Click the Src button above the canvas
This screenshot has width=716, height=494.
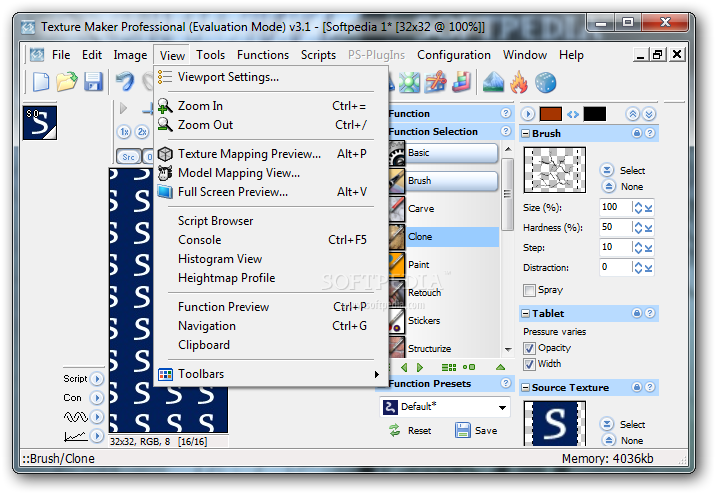pyautogui.click(x=128, y=157)
